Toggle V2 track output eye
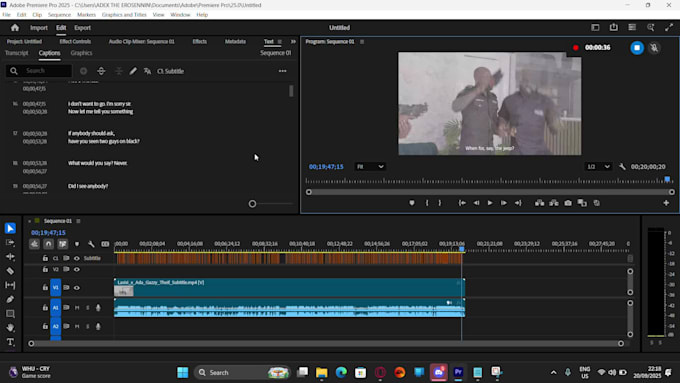The width and height of the screenshot is (680, 383). click(x=77, y=270)
